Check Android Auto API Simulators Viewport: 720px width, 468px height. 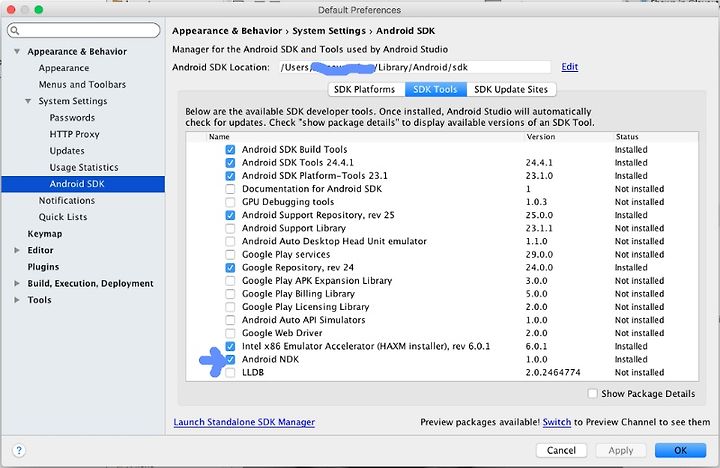coord(230,320)
